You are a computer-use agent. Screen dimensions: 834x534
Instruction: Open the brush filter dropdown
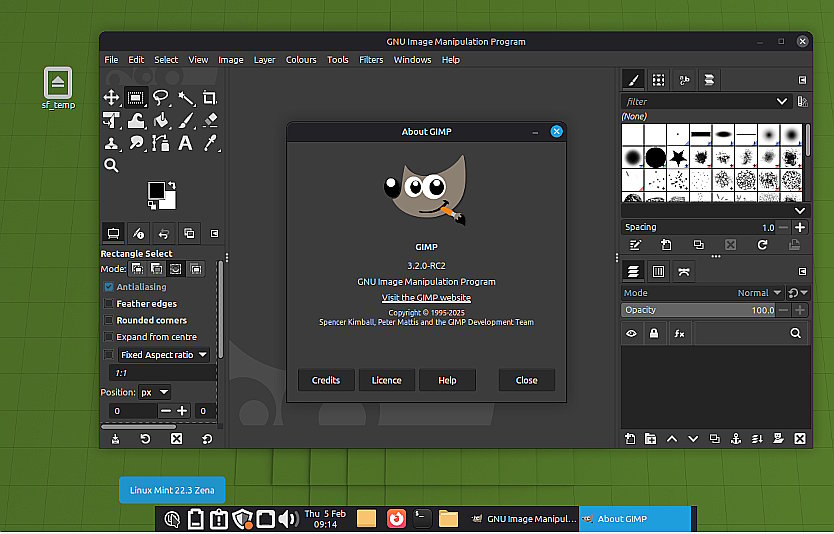tap(781, 102)
